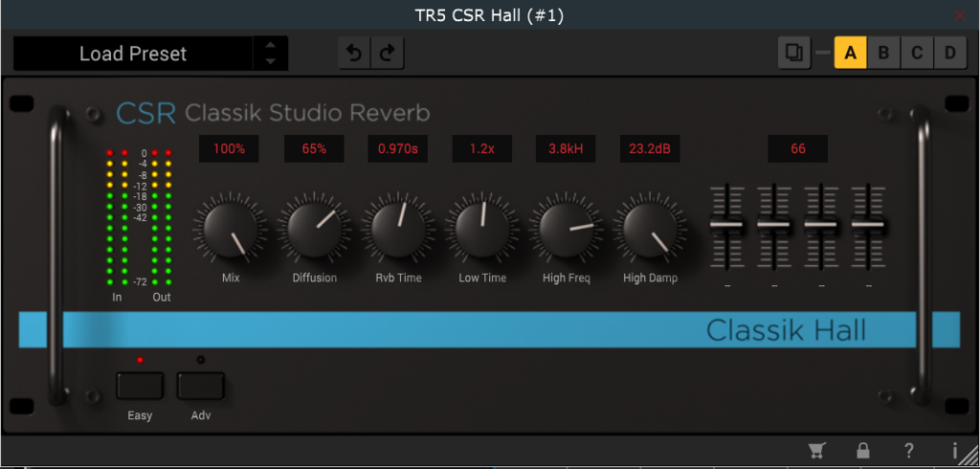
Task: Click the 65% Diffusion value display
Action: point(314,148)
